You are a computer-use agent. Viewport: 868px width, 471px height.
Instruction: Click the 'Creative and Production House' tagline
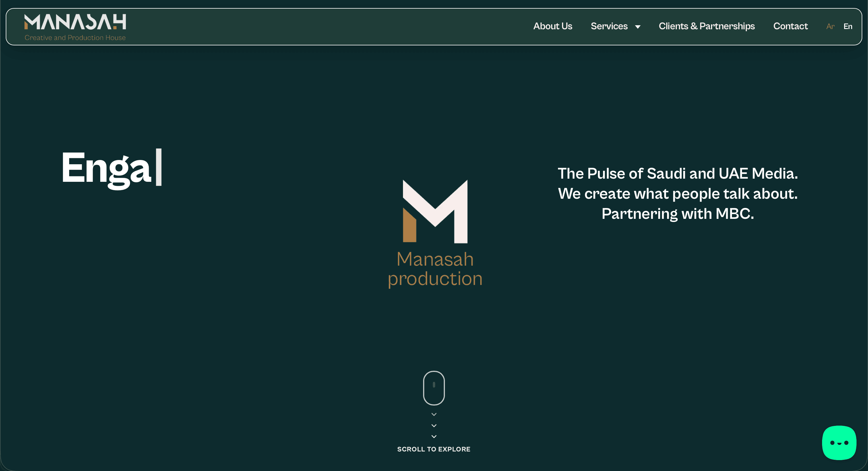pyautogui.click(x=75, y=38)
